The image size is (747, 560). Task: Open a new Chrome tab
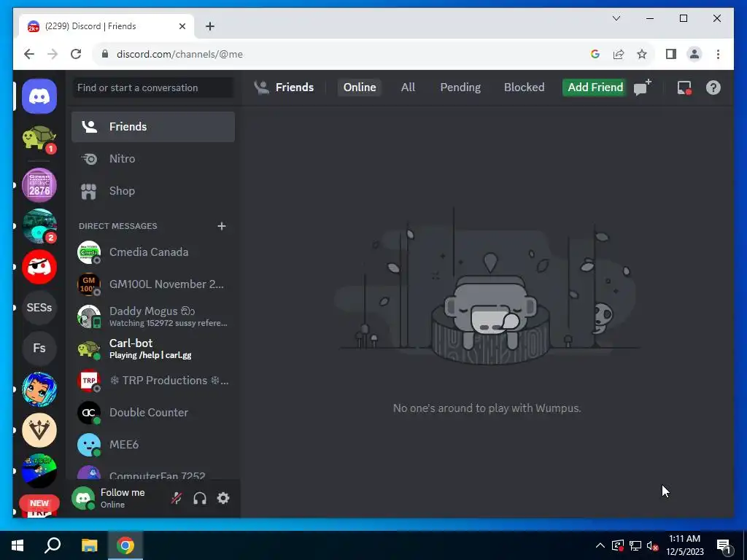[x=210, y=26]
